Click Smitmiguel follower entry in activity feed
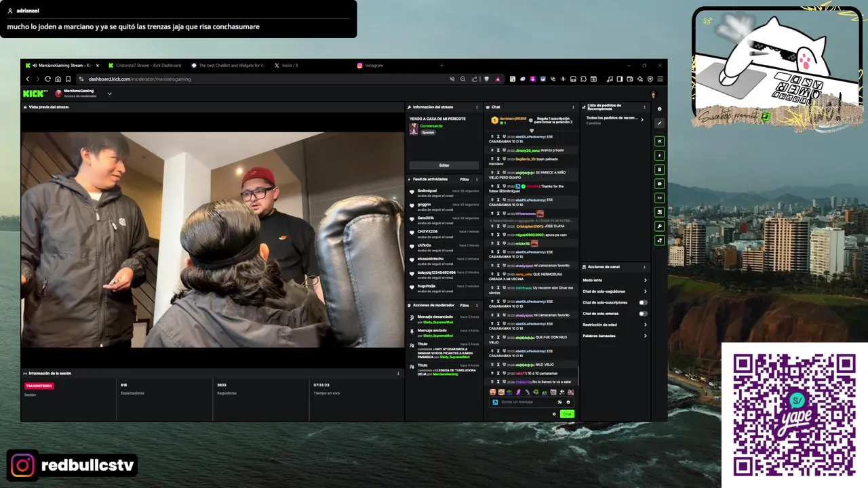Screen dimensions: 868x488 445,192
